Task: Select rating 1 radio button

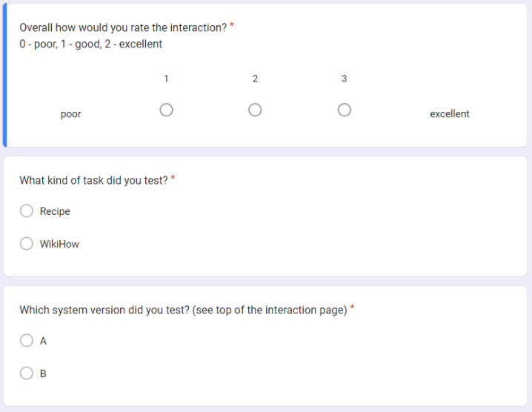Action: point(166,110)
